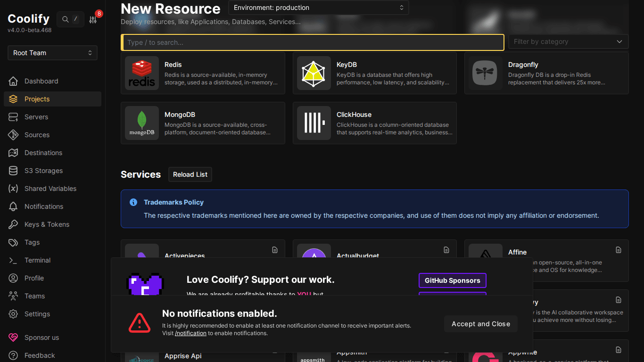The image size is (644, 362).
Task: Pick the MongoDB leaf logo
Action: point(142,123)
